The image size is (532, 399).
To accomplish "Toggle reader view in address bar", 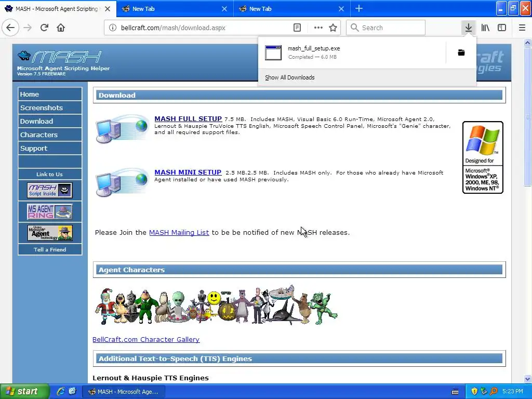I will [x=297, y=28].
